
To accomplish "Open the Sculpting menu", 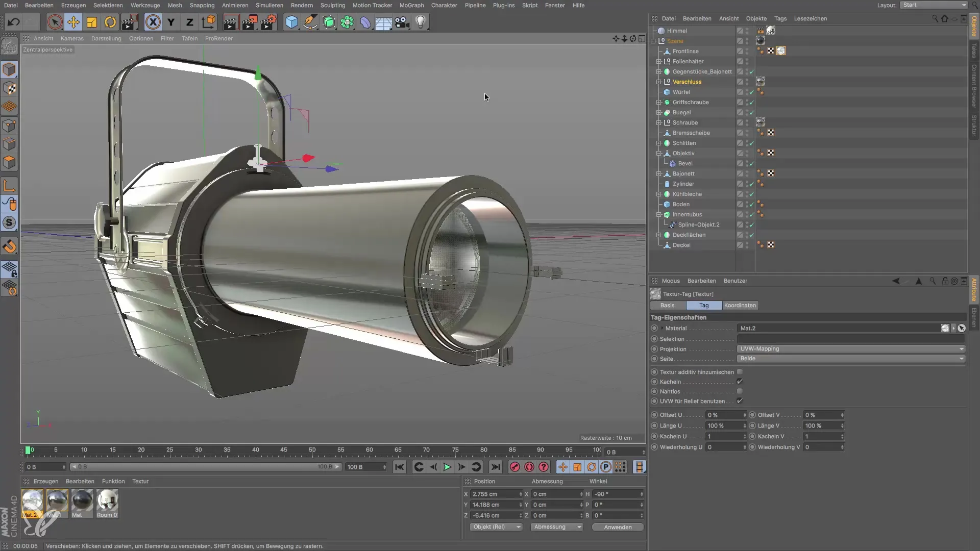I will [x=333, y=5].
